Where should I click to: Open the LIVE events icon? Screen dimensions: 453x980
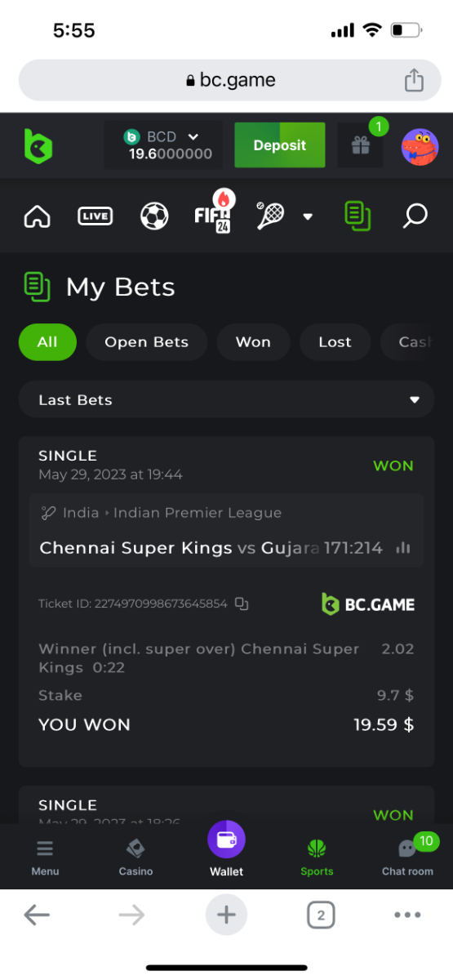95,216
